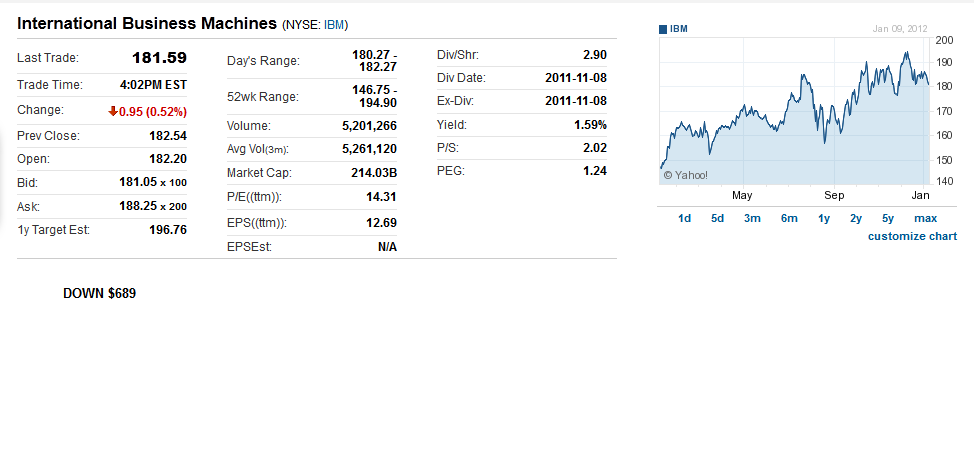
Task: Click the Market Cap label
Action: tap(259, 173)
